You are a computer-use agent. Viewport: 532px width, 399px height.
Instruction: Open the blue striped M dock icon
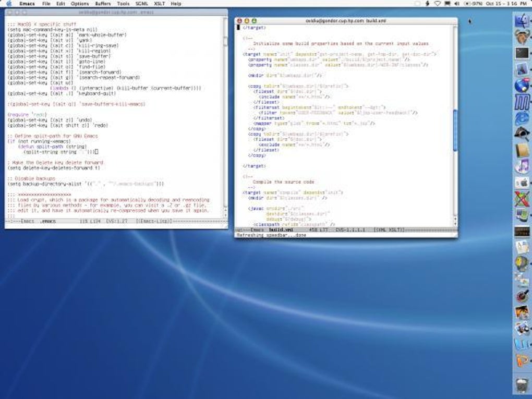point(522,102)
